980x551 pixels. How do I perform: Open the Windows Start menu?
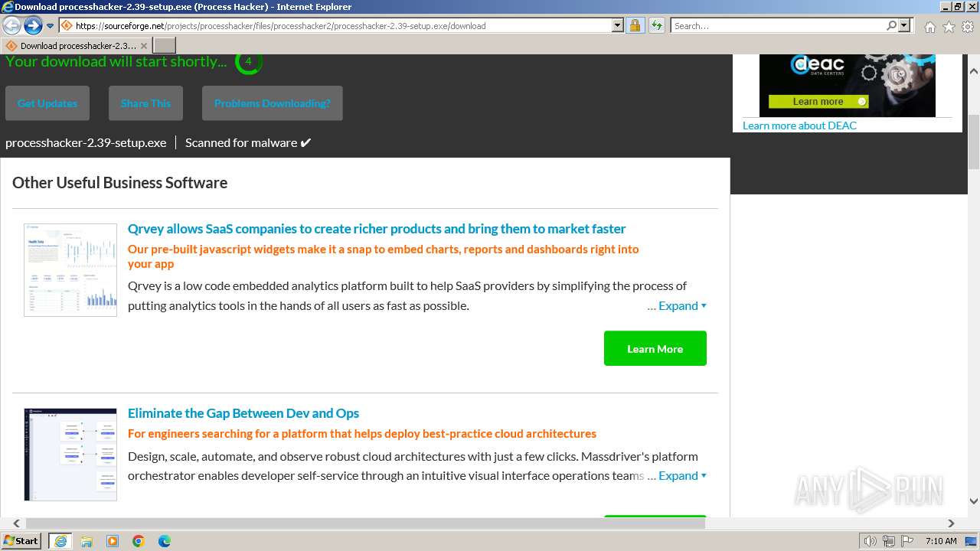point(21,540)
